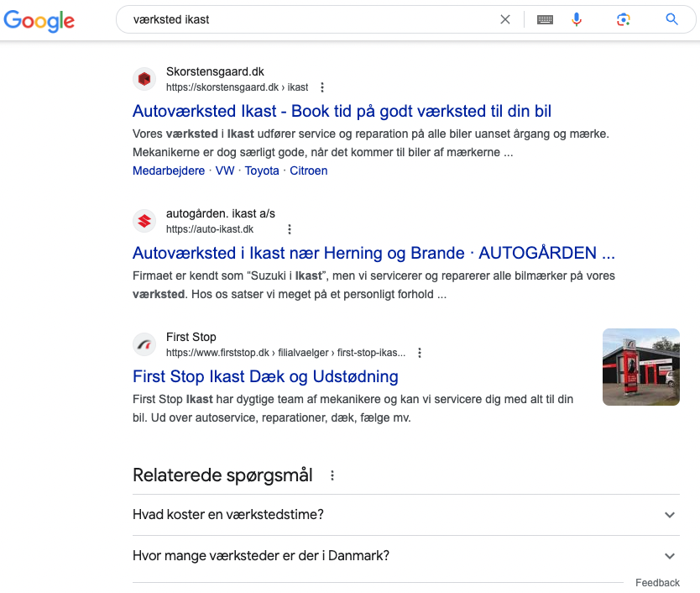Image resolution: width=700 pixels, height=593 pixels.
Task: Click the magnifying glass search button
Action: coord(671,19)
